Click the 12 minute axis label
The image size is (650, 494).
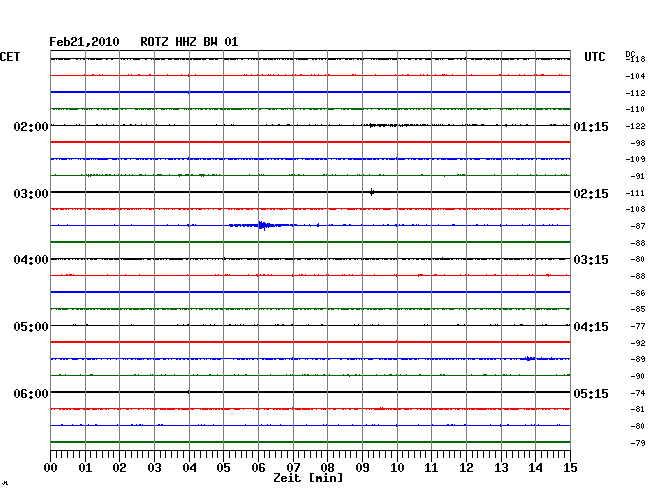tap(466, 468)
